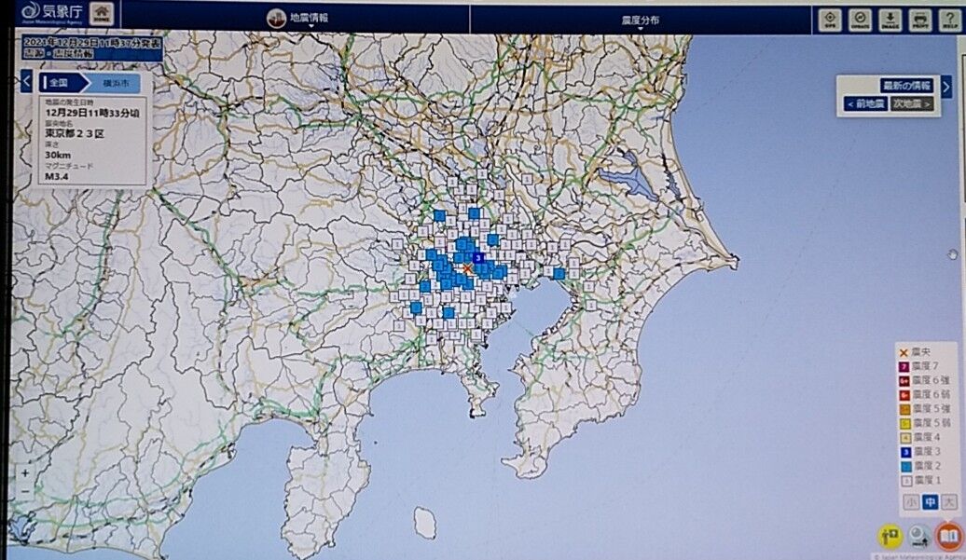Zoom out with the minus button
The height and width of the screenshot is (560, 966).
(24, 491)
